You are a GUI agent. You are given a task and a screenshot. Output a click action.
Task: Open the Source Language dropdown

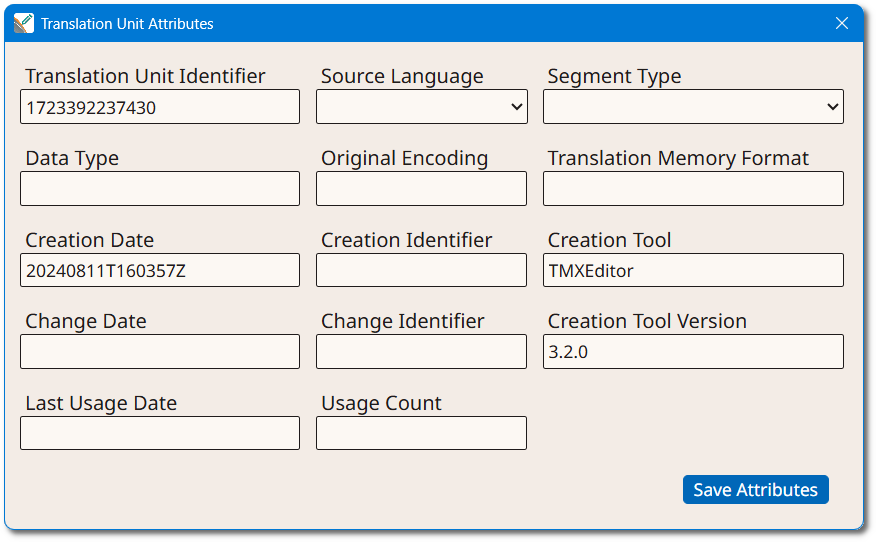pyautogui.click(x=422, y=107)
